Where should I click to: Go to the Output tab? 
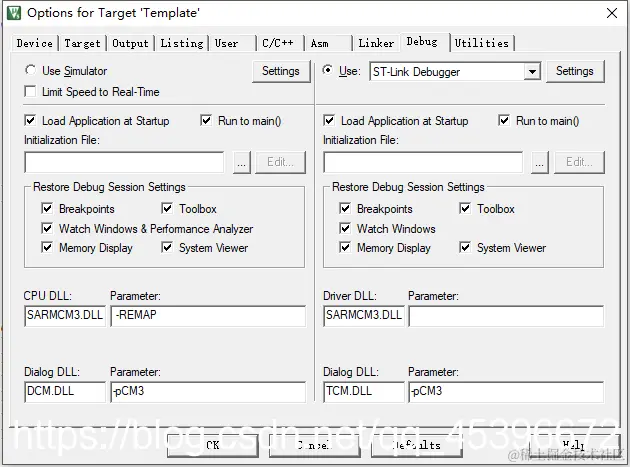(x=130, y=43)
